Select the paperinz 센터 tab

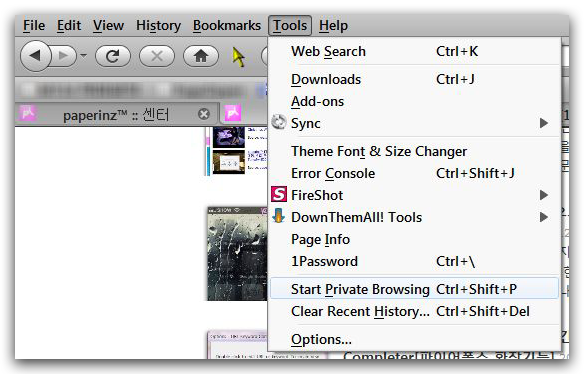[116, 115]
